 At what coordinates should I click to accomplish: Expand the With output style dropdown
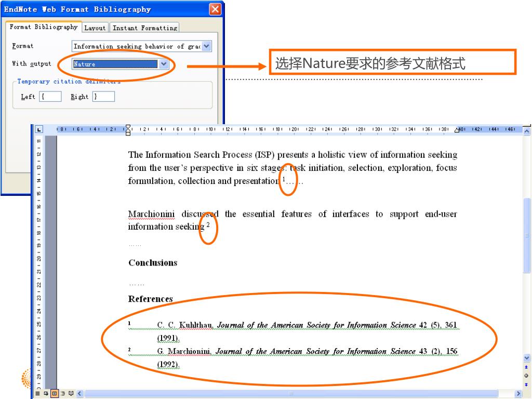[x=164, y=64]
